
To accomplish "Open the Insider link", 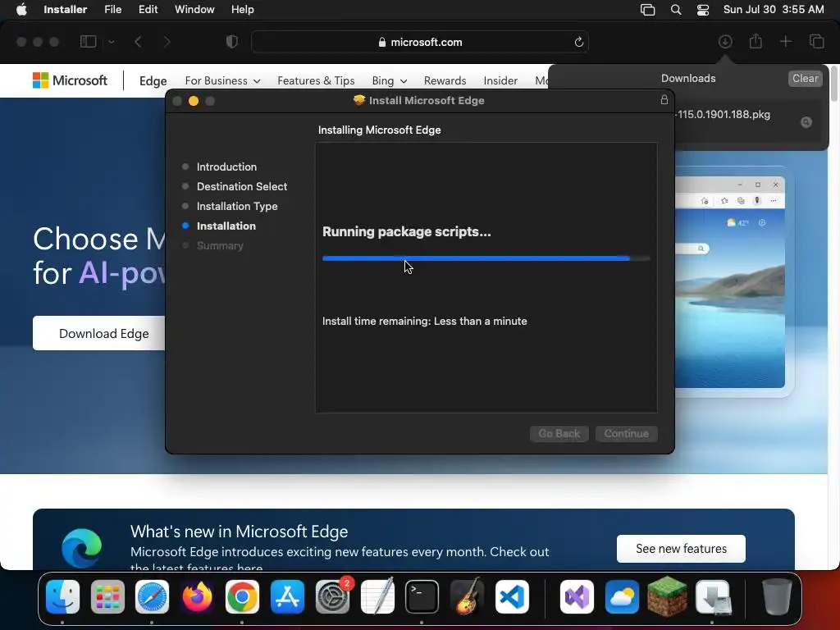I will tap(500, 81).
